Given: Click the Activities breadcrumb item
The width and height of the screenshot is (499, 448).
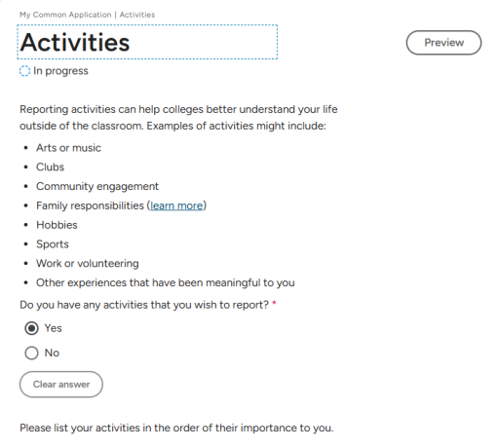Looking at the screenshot, I should [137, 15].
